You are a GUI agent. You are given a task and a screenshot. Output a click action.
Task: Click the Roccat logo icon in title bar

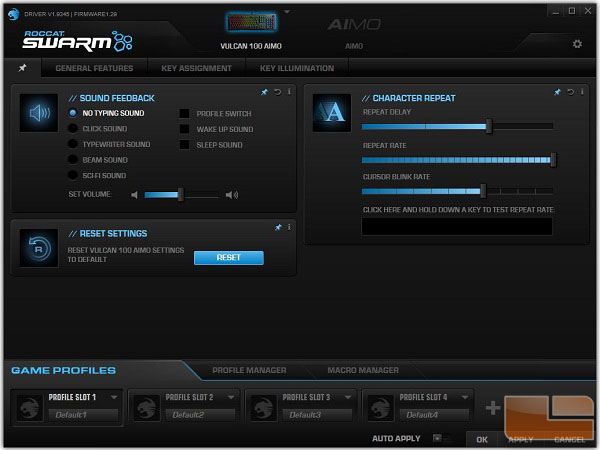pyautogui.click(x=13, y=14)
